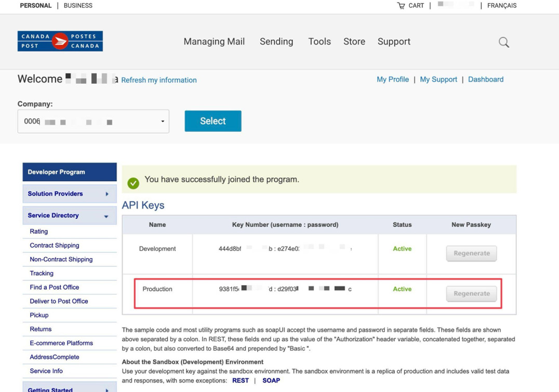Open the Store menu
559x392 pixels.
point(354,42)
